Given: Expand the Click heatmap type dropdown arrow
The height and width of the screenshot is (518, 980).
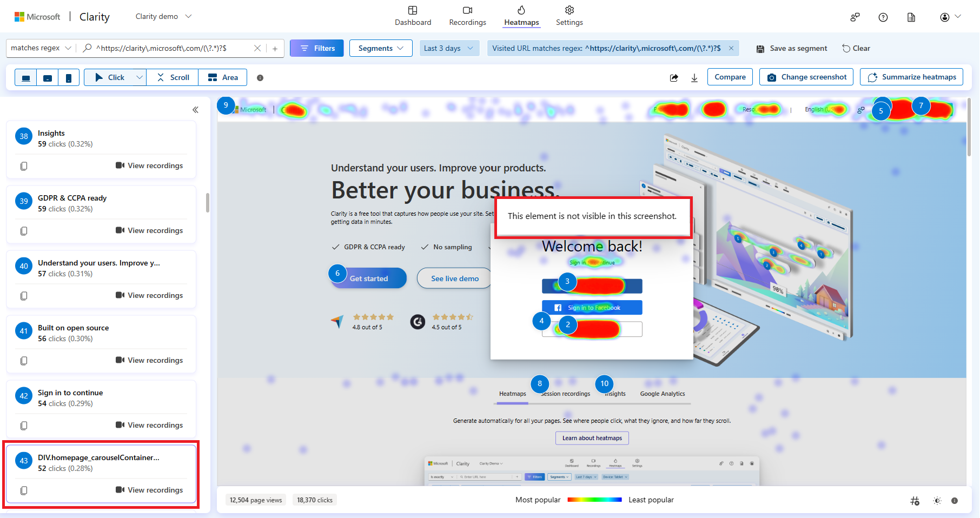Looking at the screenshot, I should [140, 78].
